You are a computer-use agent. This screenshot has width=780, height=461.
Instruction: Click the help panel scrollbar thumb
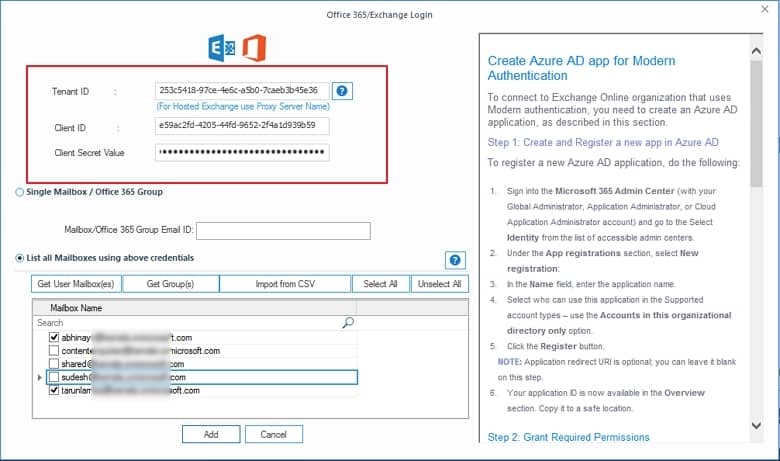[x=756, y=123]
